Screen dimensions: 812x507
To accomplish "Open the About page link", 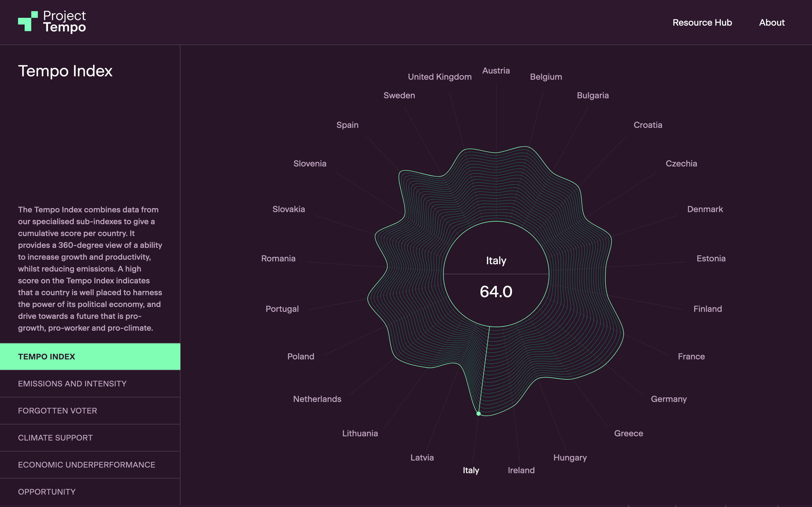I will [771, 23].
